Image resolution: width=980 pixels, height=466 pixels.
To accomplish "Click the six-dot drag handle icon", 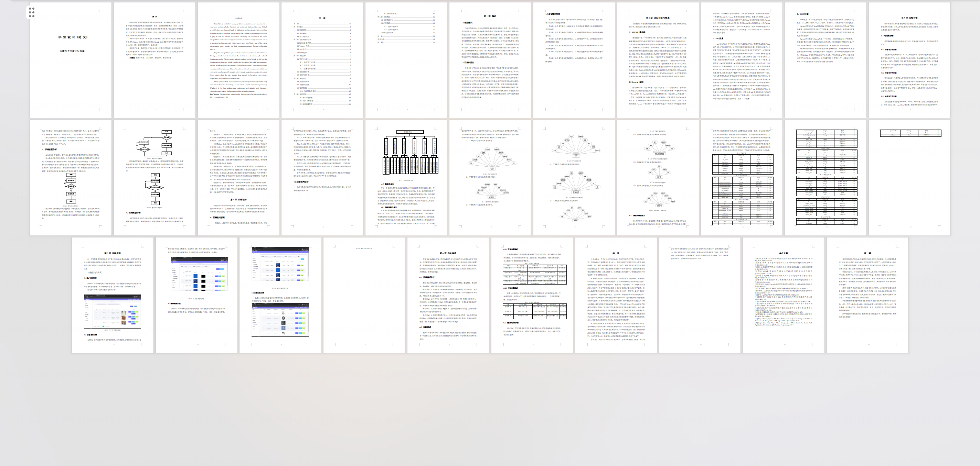I will pyautogui.click(x=32, y=12).
